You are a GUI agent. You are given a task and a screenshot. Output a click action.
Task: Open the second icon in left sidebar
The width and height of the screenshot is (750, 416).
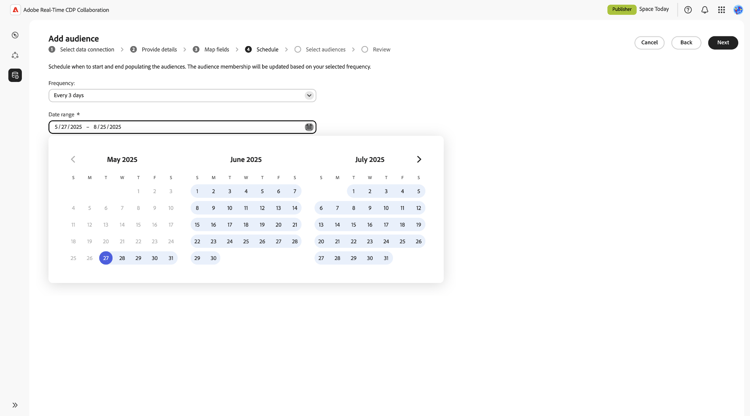coord(15,55)
